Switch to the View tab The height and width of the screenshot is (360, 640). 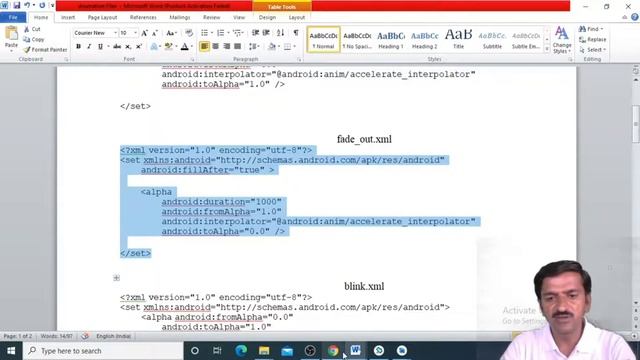tap(239, 18)
